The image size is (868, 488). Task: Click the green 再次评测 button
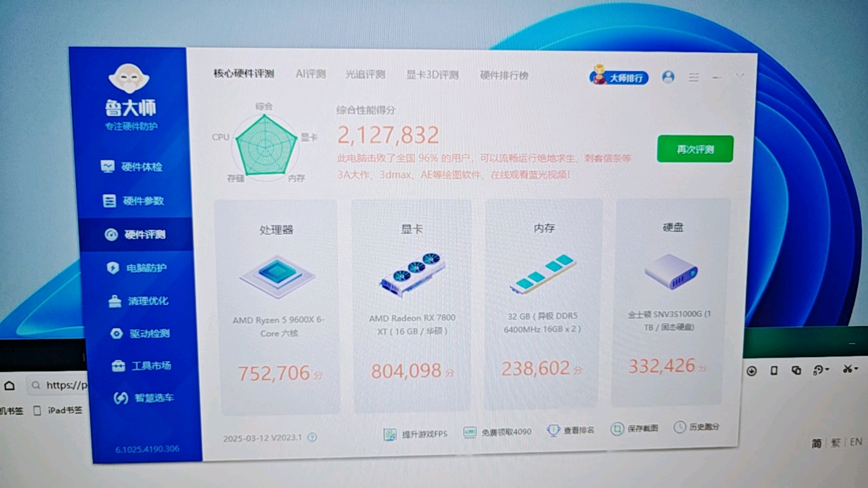click(695, 149)
